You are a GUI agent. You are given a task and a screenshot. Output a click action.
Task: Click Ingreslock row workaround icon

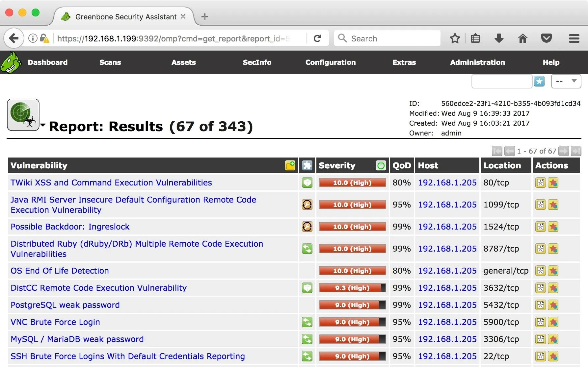tap(307, 227)
